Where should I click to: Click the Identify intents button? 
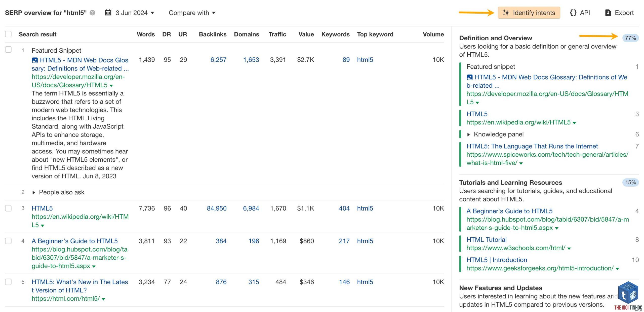(x=529, y=13)
